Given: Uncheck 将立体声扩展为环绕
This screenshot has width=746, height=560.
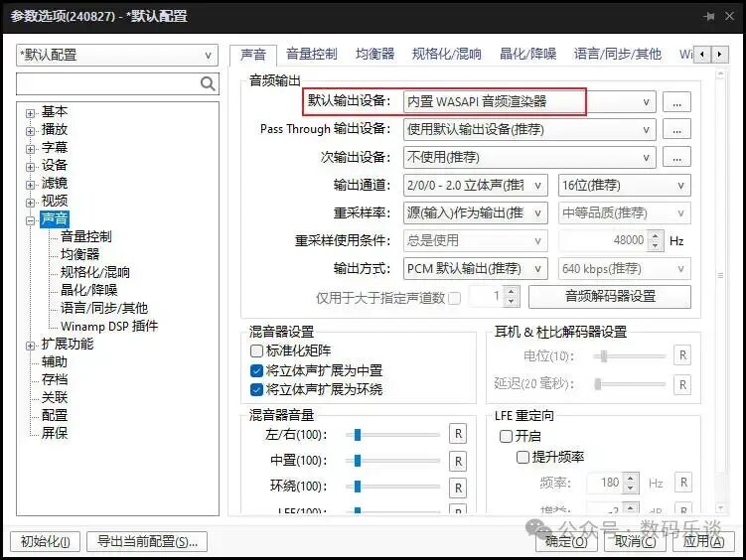Looking at the screenshot, I should 256,390.
